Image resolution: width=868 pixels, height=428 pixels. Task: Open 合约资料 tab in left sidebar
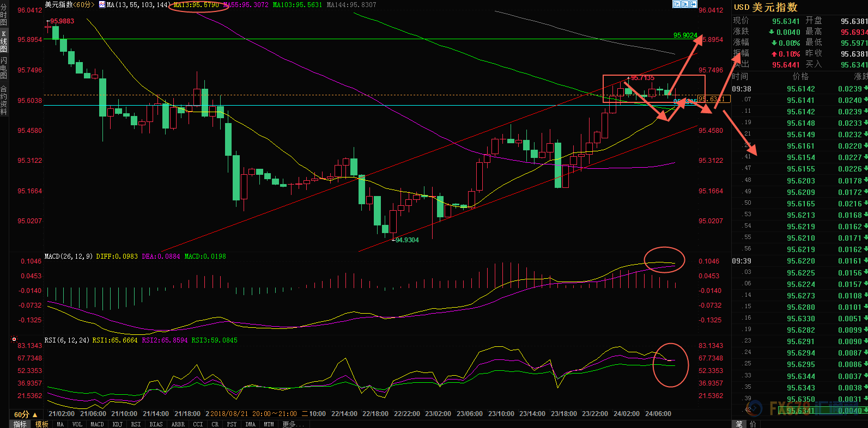coord(4,100)
